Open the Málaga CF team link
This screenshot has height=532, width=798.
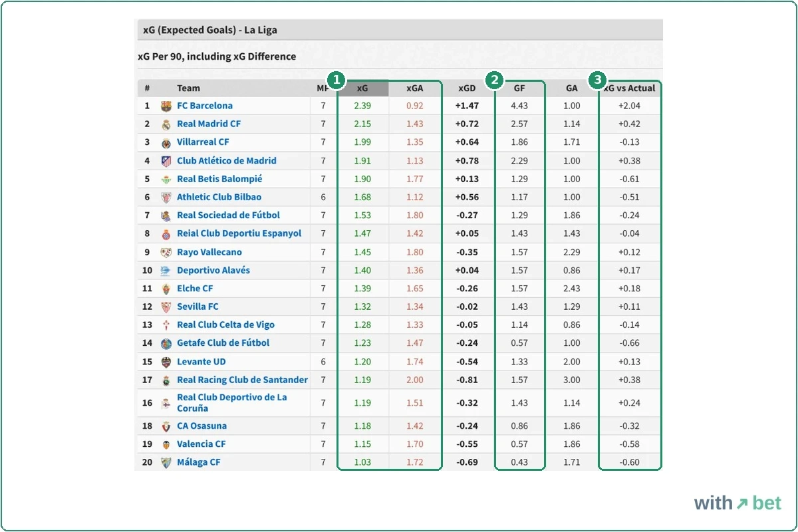[198, 462]
